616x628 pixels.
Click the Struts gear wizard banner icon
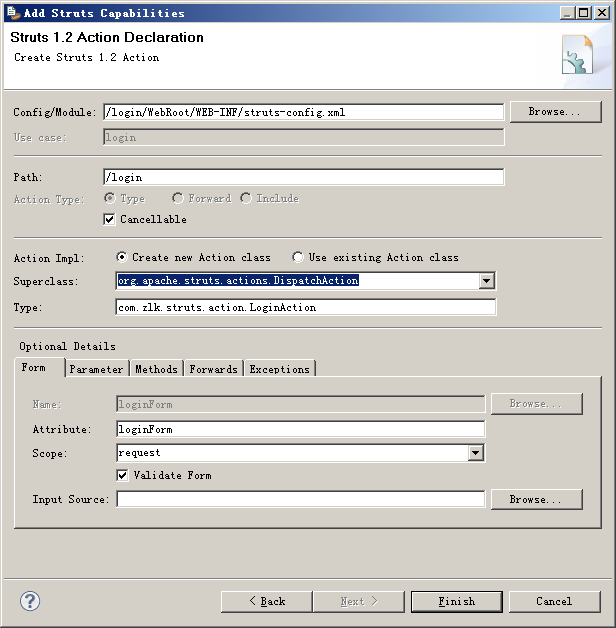coord(577,55)
